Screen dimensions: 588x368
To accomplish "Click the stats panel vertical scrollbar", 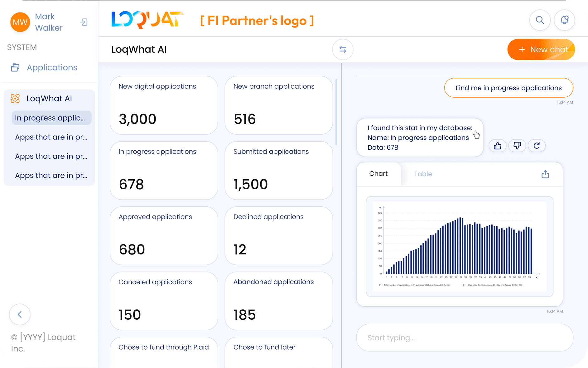I will click(336, 112).
